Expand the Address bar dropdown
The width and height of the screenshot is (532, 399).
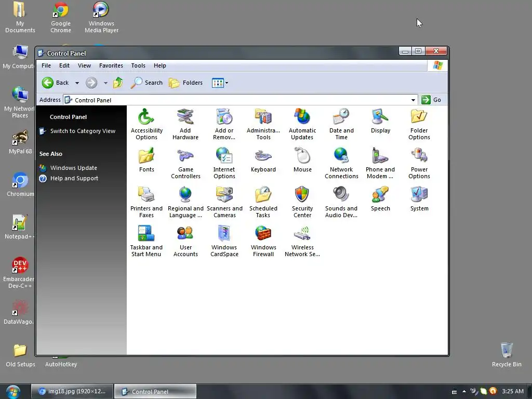click(413, 100)
